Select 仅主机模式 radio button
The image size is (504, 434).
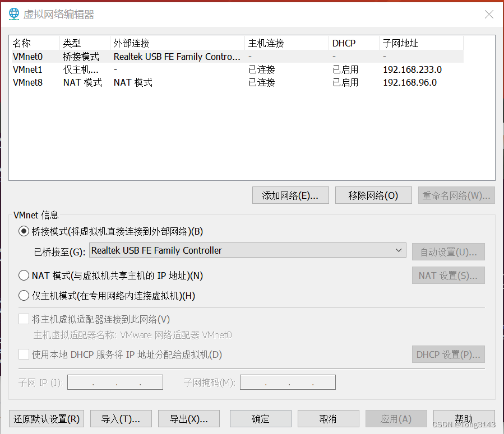[24, 296]
